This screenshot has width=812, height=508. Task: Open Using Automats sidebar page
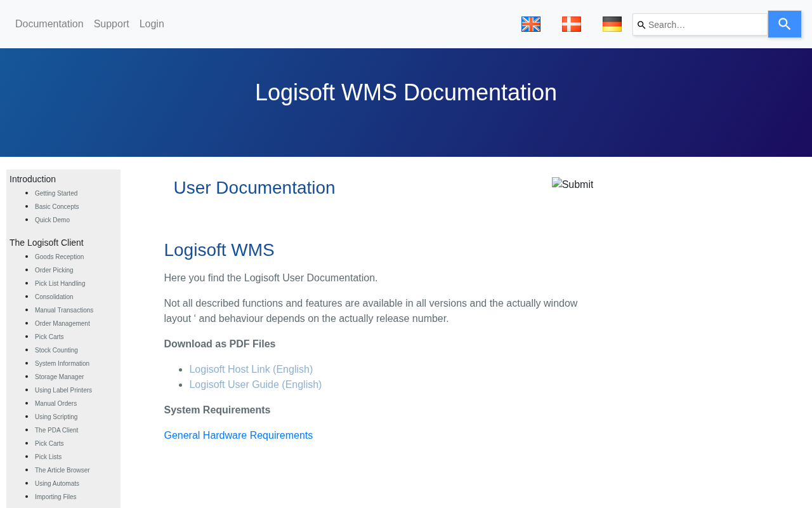click(57, 484)
